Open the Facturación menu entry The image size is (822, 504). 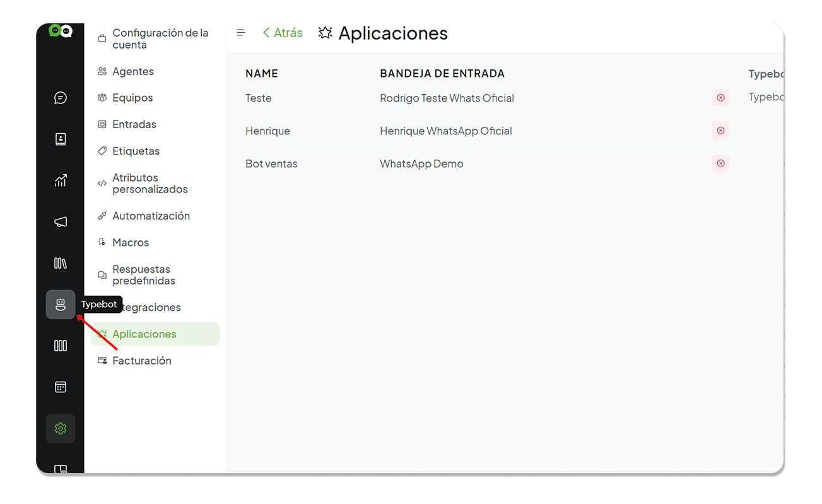point(142,360)
